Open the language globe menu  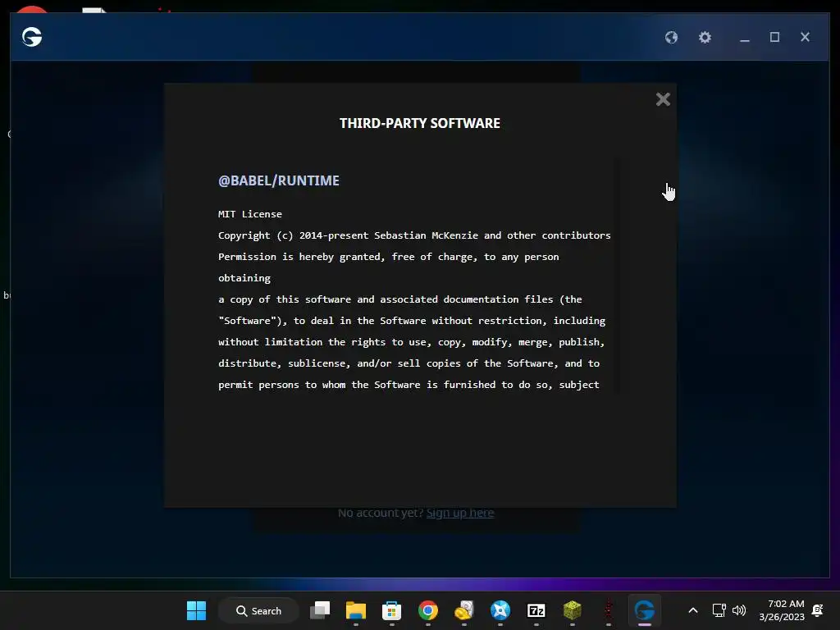click(671, 38)
